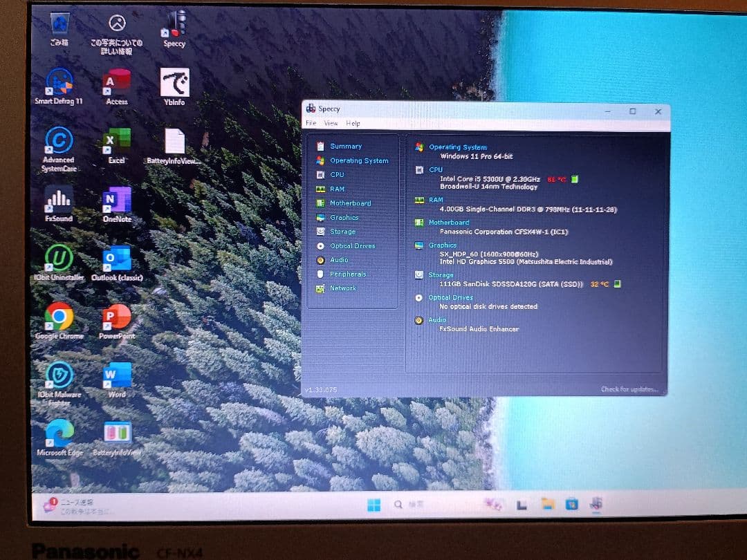Image resolution: width=747 pixels, height=560 pixels.
Task: Show Network information in the sidebar
Action: 342,288
